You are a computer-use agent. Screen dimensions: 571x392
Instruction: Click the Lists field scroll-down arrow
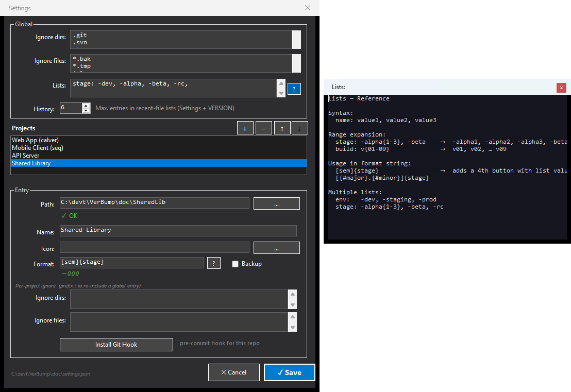[x=281, y=93]
